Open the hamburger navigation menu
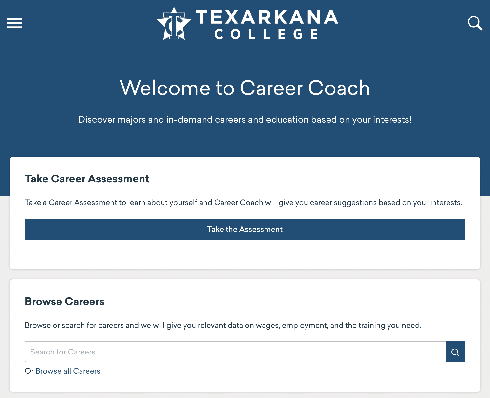This screenshot has height=398, width=490. 14,23
